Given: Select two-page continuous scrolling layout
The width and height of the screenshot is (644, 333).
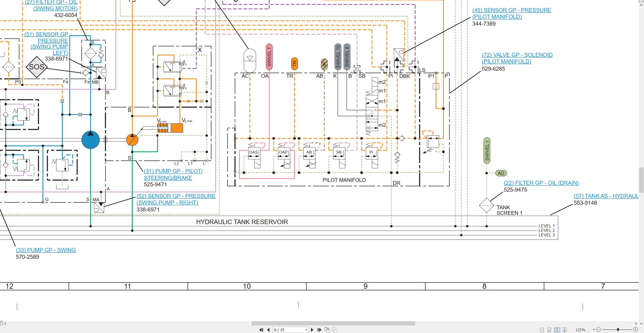Looking at the screenshot, I should click(x=565, y=330).
